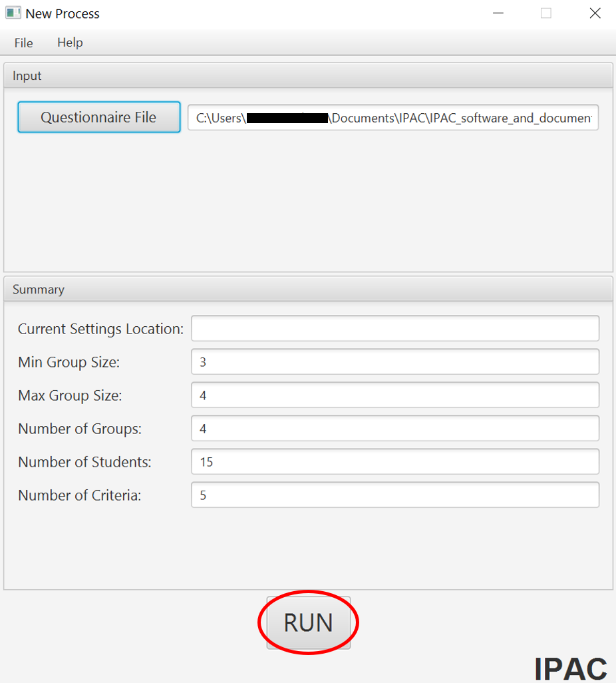The width and height of the screenshot is (616, 683).
Task: Click the Number of Students field
Action: click(394, 461)
